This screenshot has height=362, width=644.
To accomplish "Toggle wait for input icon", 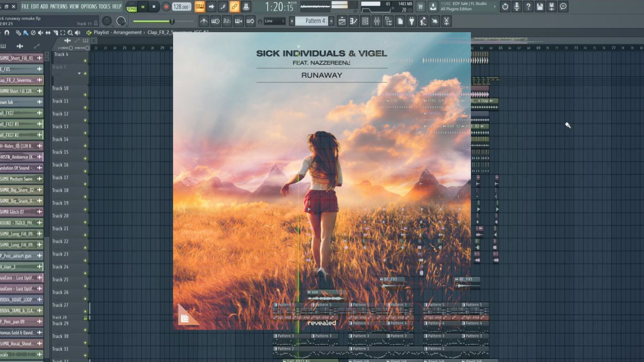I will (215, 21).
